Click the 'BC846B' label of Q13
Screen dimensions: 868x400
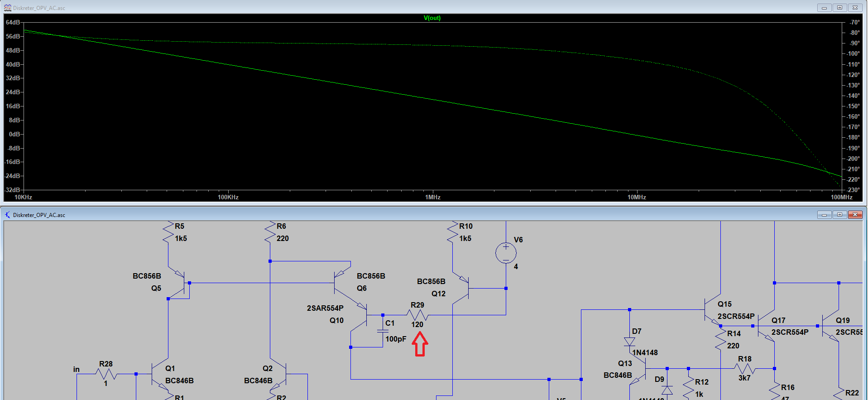tap(618, 375)
